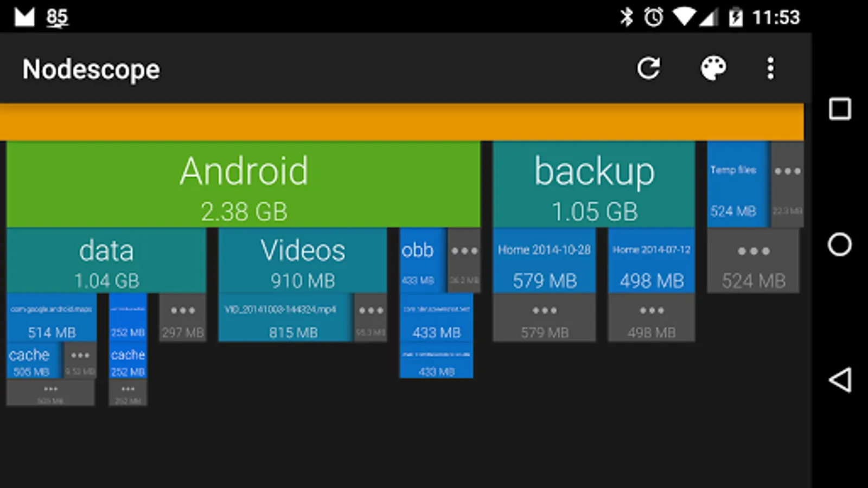Open the Temp files 524 MB tile
This screenshot has height=488, width=868.
[738, 184]
